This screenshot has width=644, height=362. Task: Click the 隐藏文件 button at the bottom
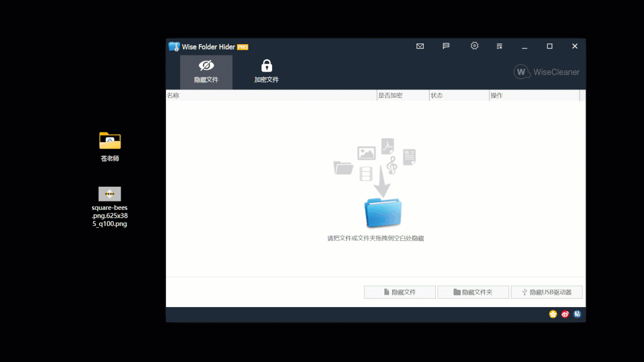click(399, 292)
